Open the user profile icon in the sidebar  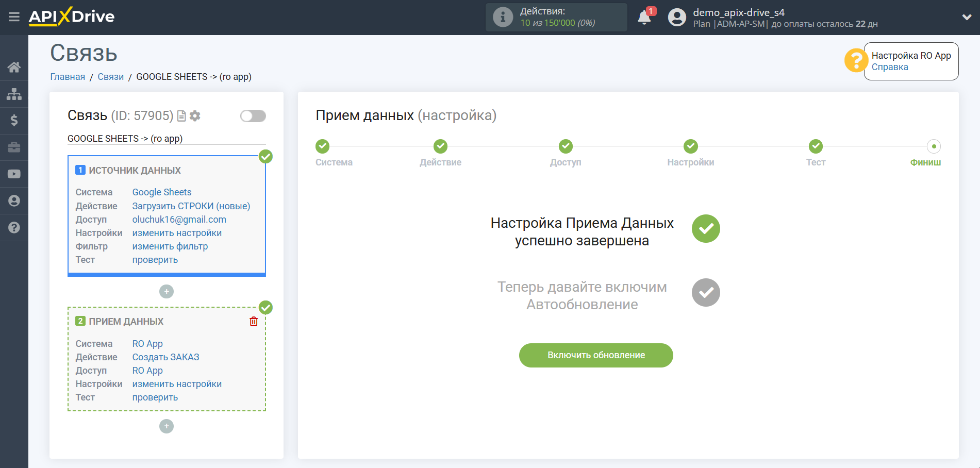pyautogui.click(x=14, y=200)
